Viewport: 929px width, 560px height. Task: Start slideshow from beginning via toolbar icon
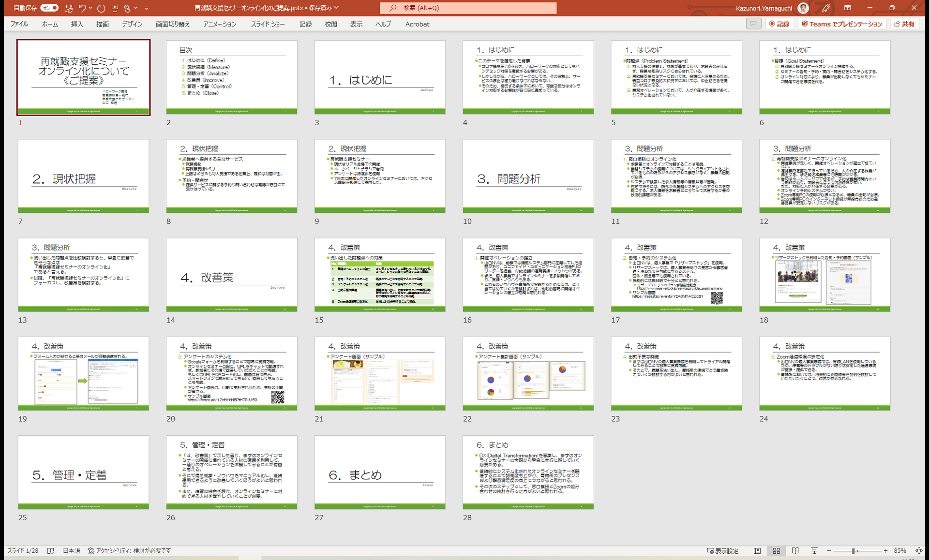click(115, 8)
